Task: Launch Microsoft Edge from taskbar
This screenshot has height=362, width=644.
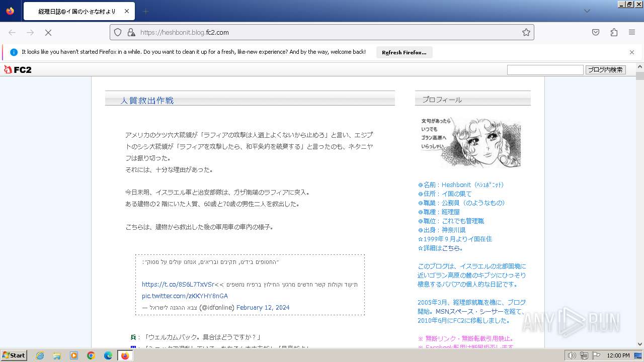Action: point(108,355)
